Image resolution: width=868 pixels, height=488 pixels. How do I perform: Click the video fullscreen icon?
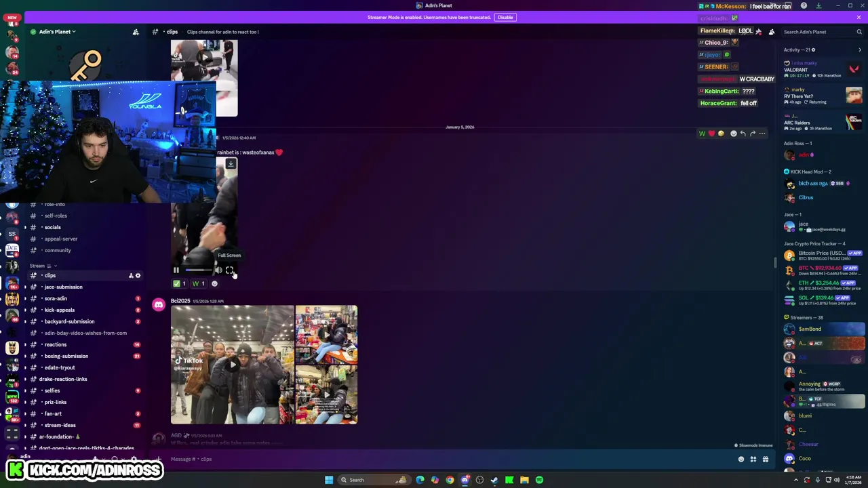pyautogui.click(x=230, y=270)
